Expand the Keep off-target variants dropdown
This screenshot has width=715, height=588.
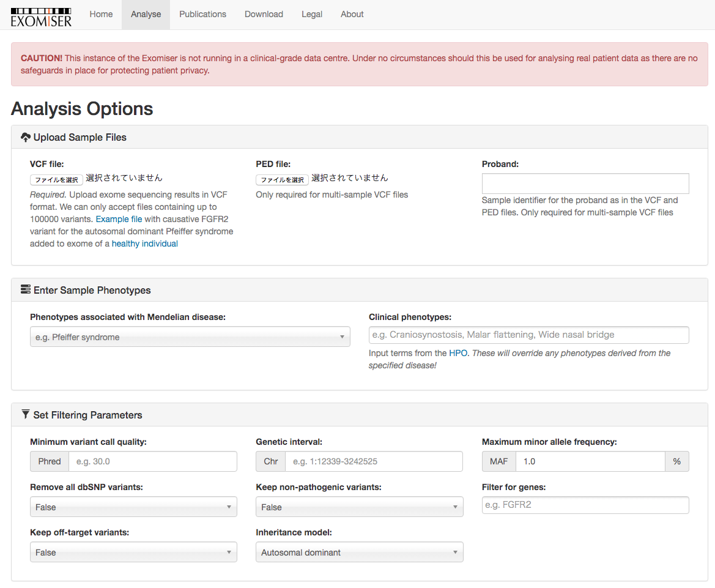[x=133, y=553]
